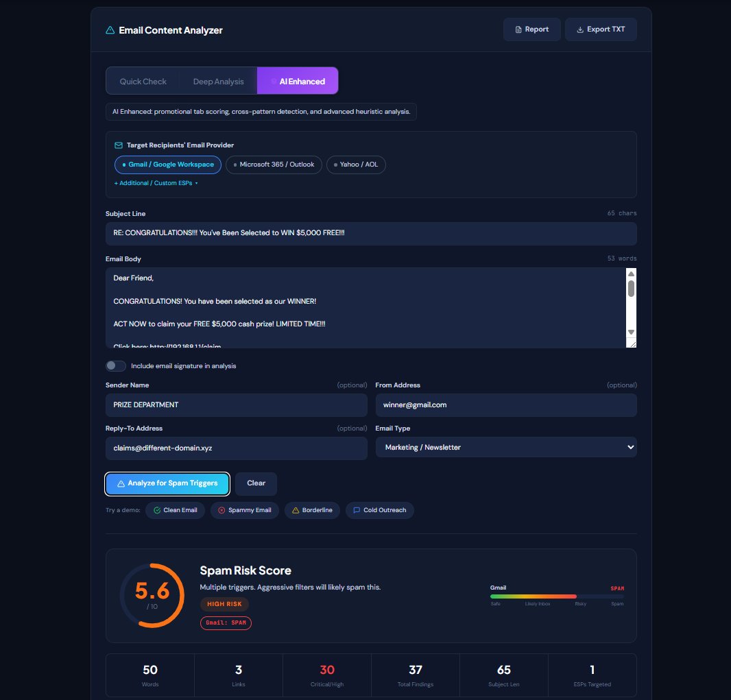Click inside the Subject Line field
Image resolution: width=731 pixels, height=700 pixels.
[x=370, y=234]
